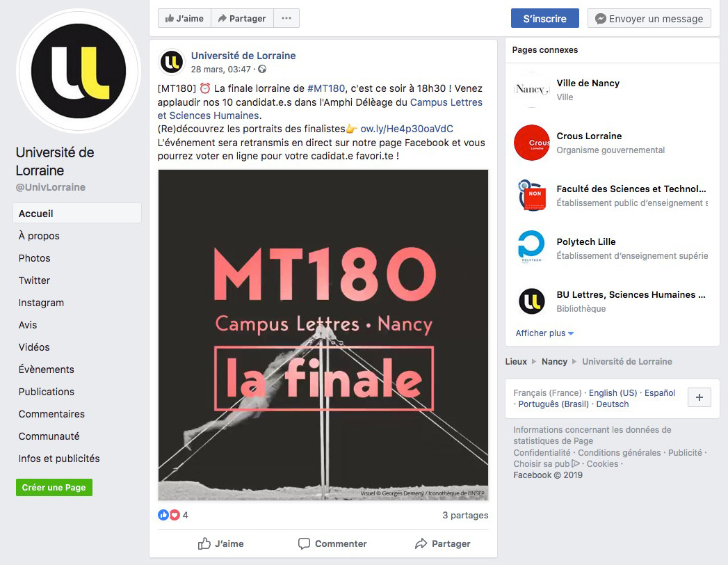The image size is (728, 565).
Task: Open the top Partager share menu
Action: point(243,18)
